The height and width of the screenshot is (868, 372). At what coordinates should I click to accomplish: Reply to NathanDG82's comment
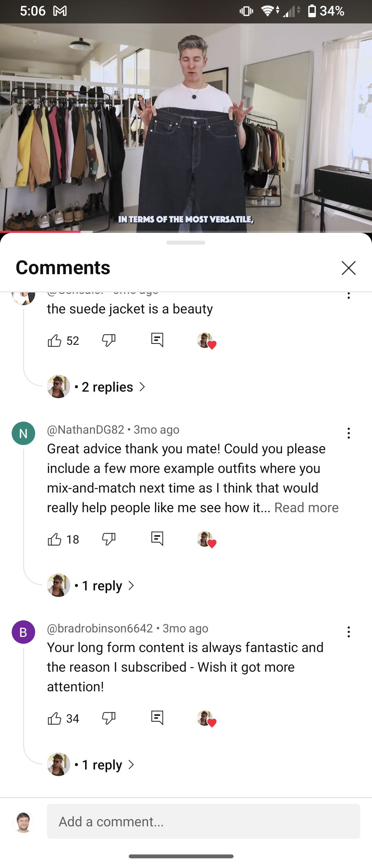[x=157, y=539]
